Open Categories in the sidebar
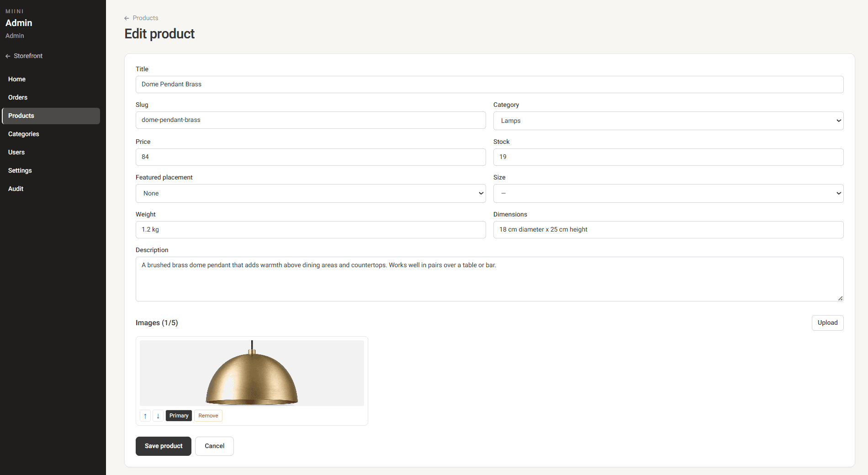Image resolution: width=868 pixels, height=475 pixels. tap(51, 134)
